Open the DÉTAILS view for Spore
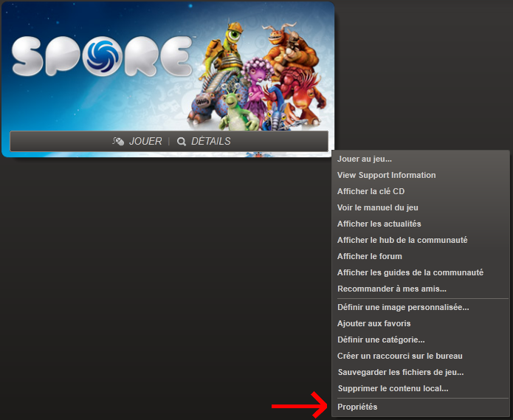The height and width of the screenshot is (420, 513). pos(204,141)
